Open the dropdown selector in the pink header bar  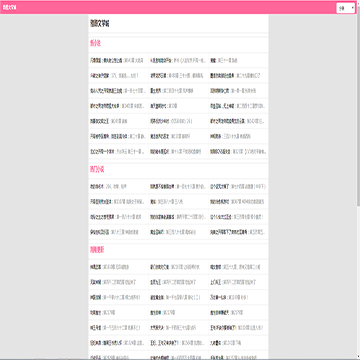(x=346, y=8)
